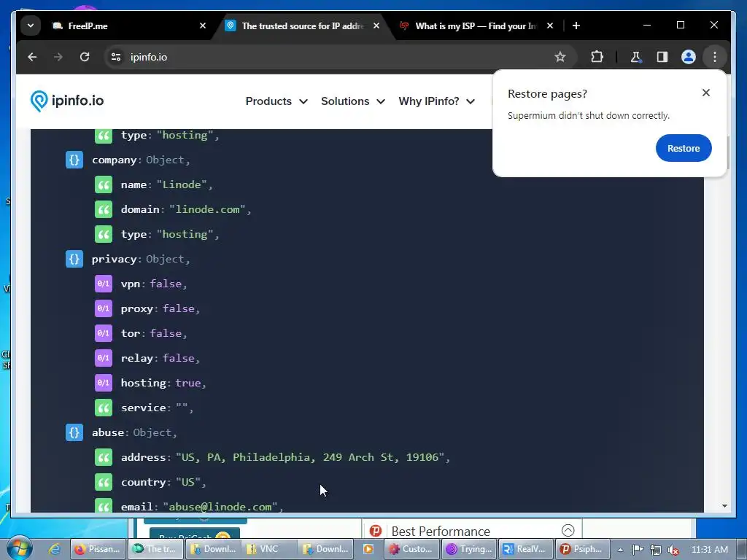
Task: Bookmark this page with star icon
Action: coord(560,57)
